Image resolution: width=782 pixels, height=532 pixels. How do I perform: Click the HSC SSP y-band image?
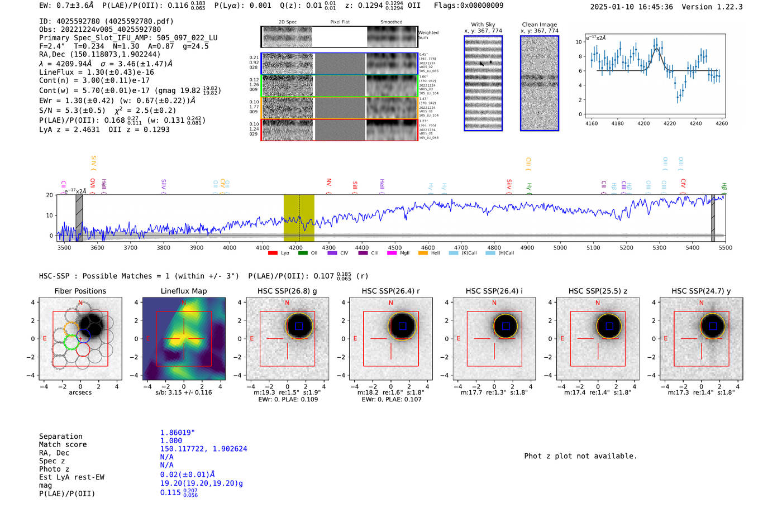702,339
